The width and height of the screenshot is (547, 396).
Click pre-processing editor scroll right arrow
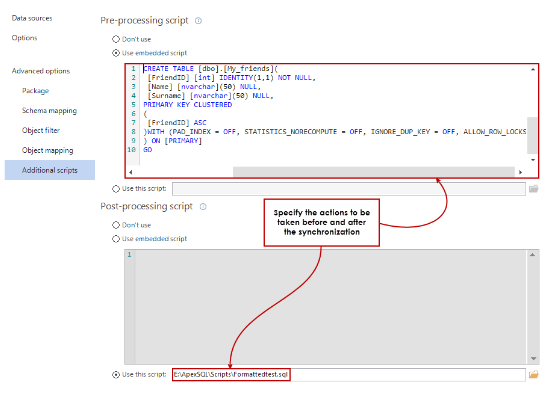[520, 172]
